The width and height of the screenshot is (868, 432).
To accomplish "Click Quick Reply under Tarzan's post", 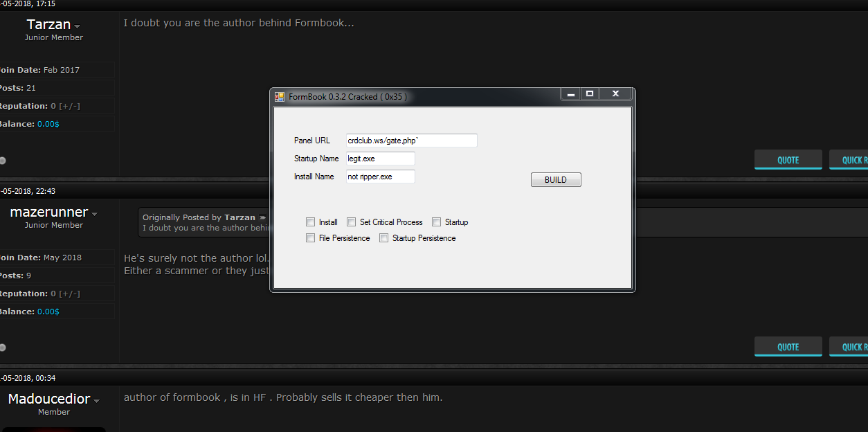I will [x=849, y=160].
